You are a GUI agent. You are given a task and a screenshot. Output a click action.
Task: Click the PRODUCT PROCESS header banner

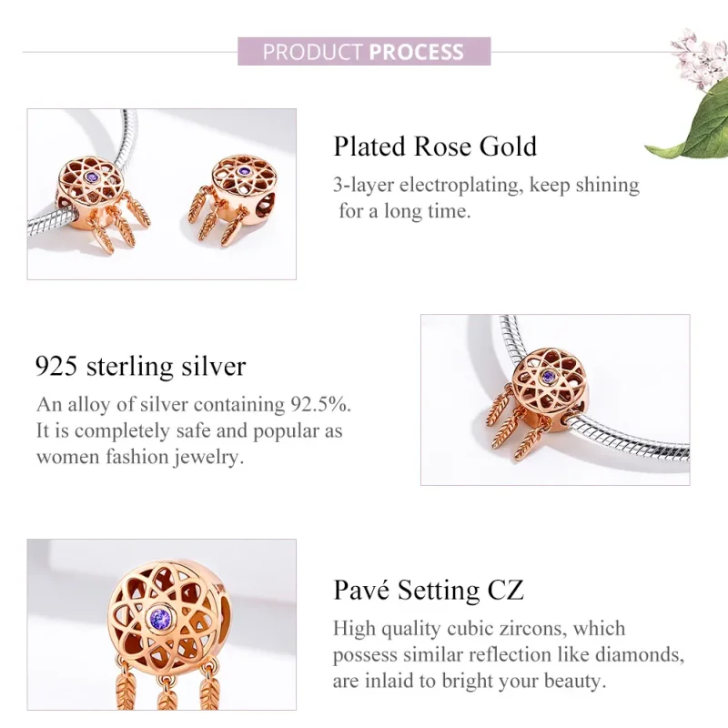pos(363,51)
